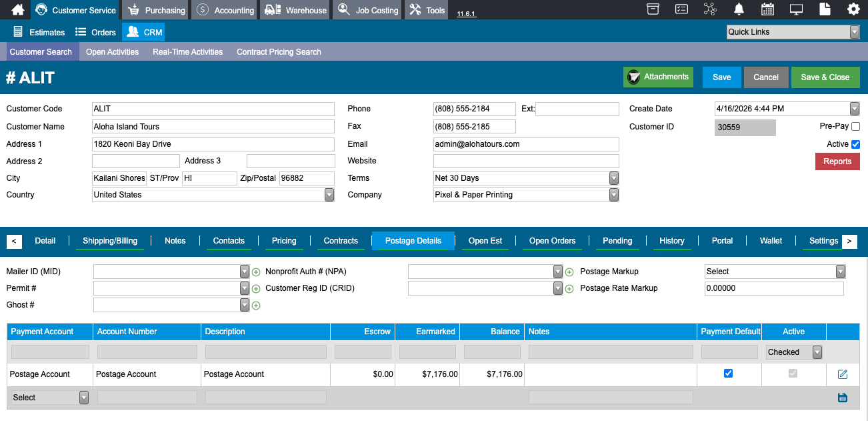The height and width of the screenshot is (421, 868).
Task: Click the Save & Close button
Action: [825, 77]
